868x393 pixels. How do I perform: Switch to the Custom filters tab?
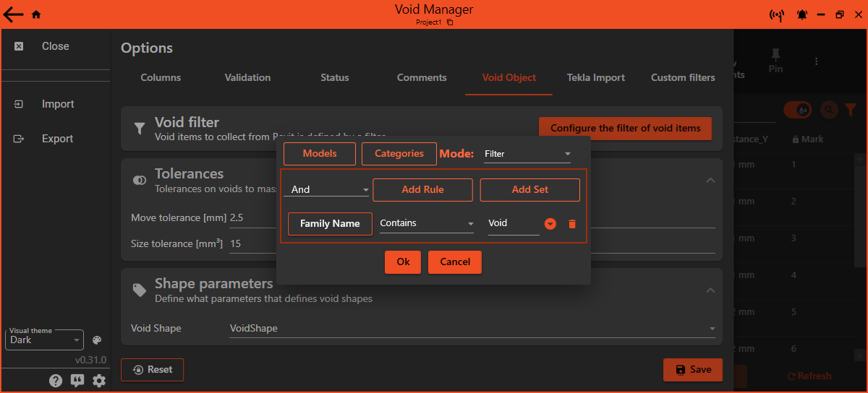pos(683,77)
